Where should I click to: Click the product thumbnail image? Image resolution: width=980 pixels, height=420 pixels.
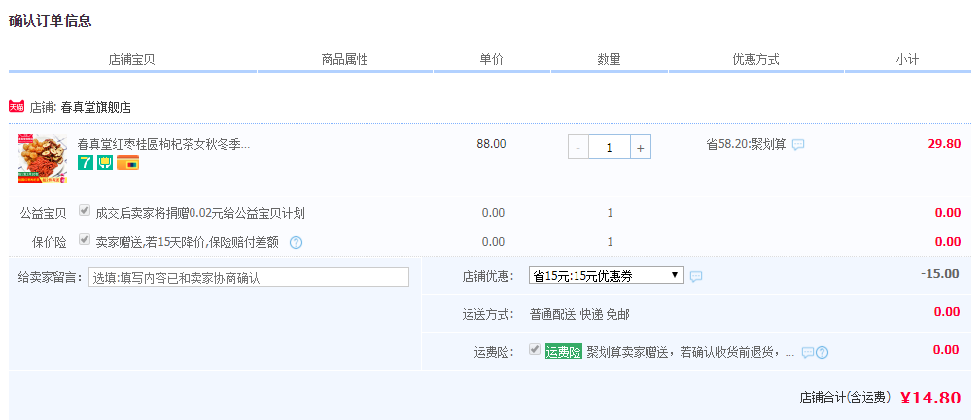42,158
